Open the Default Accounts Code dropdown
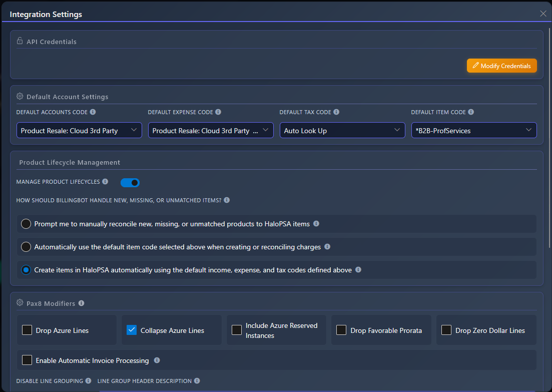This screenshot has height=392, width=552. point(79,130)
